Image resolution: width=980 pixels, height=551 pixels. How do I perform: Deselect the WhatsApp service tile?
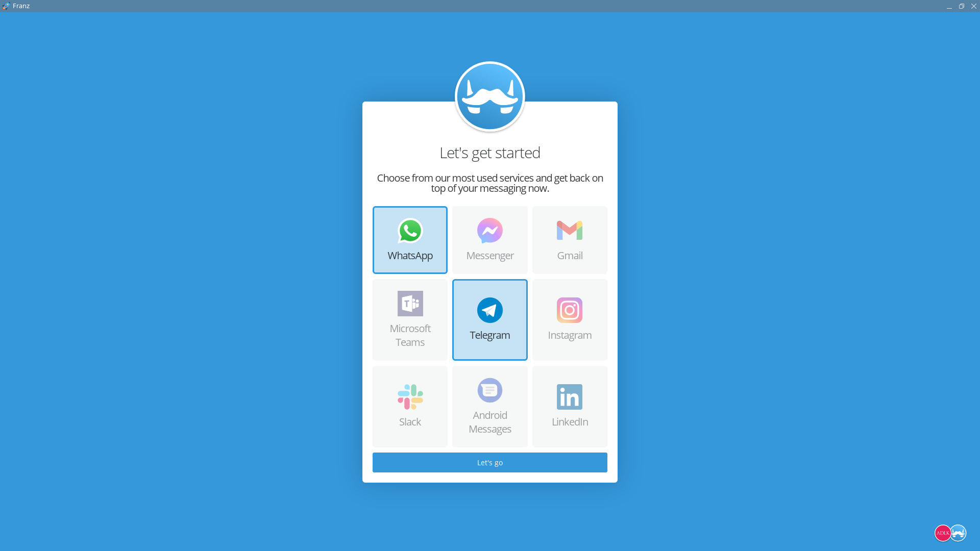click(410, 240)
